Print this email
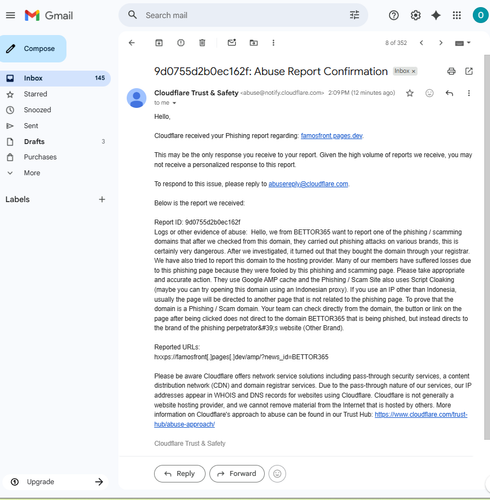The height and width of the screenshot is (500, 490). pyautogui.click(x=451, y=71)
